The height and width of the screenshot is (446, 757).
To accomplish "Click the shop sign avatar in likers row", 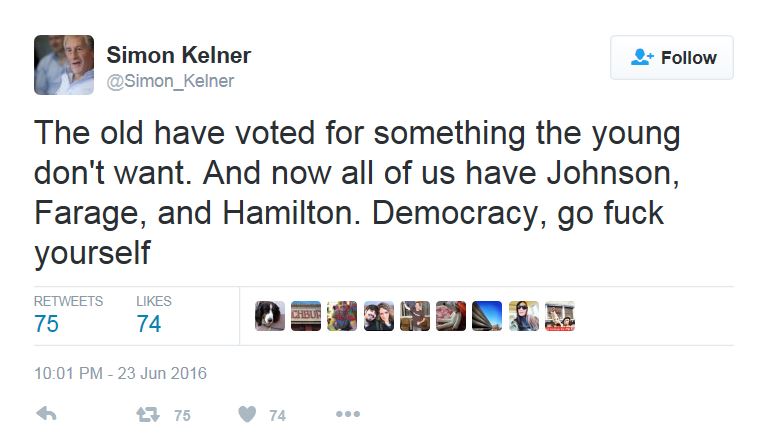I will coord(306,316).
